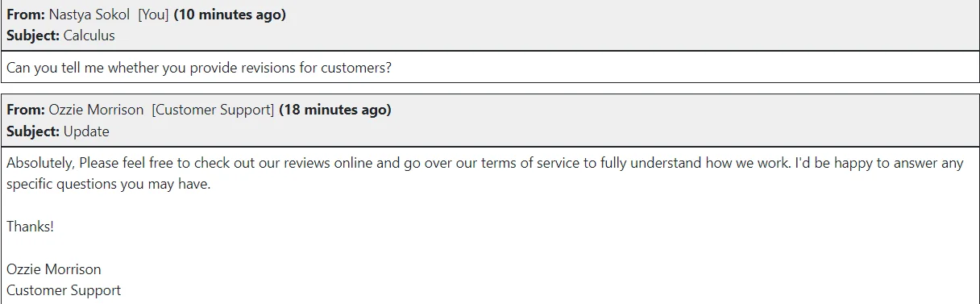
Task: Click Ozzie Morrison's name in the header
Action: coord(96,110)
